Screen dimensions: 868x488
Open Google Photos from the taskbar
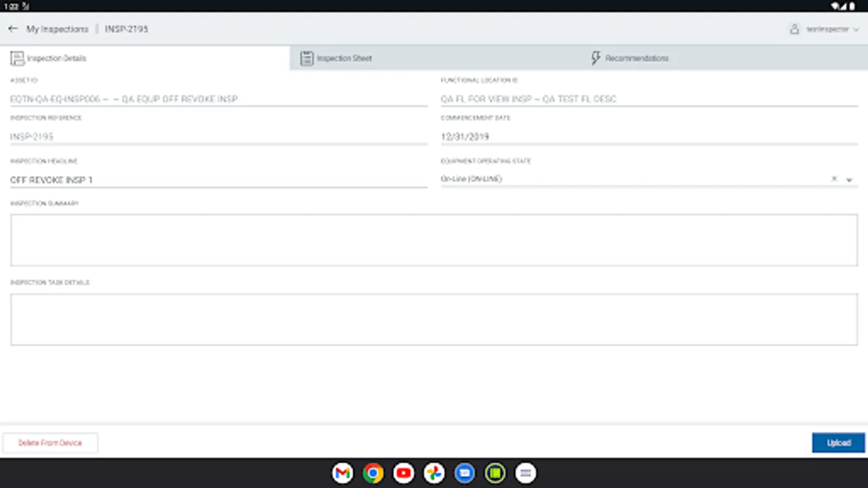[434, 473]
